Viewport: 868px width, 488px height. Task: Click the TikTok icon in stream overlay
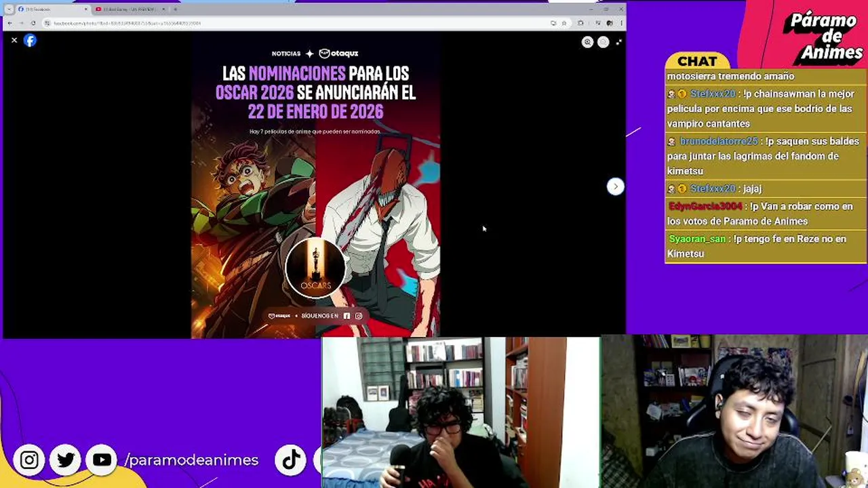pyautogui.click(x=292, y=460)
